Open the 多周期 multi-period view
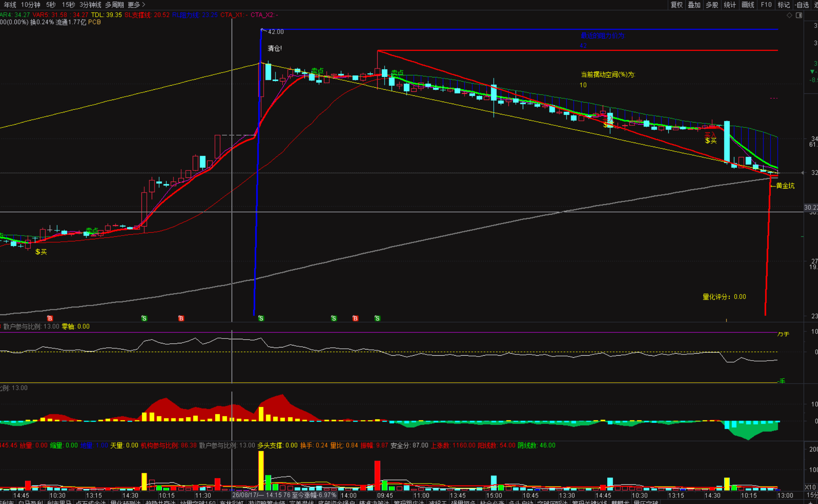The image size is (818, 504). click(x=114, y=5)
